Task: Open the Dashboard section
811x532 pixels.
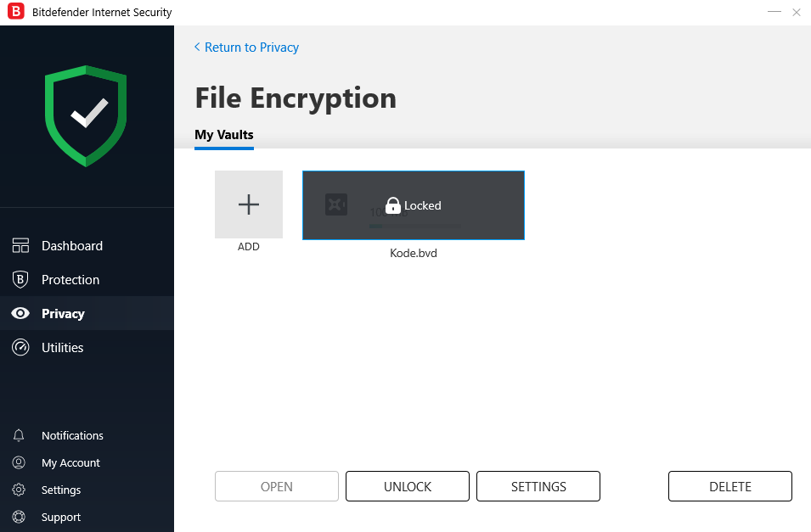Action: (x=72, y=245)
